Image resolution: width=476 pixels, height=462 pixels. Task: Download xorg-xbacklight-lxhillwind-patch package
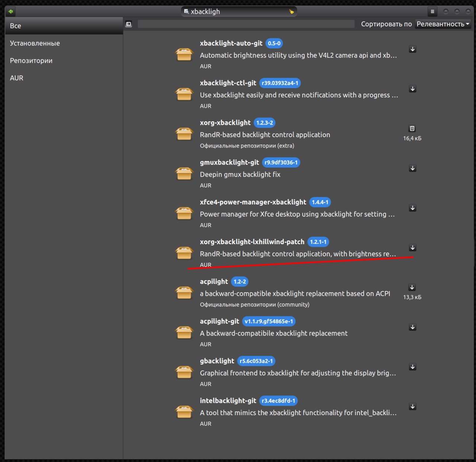point(412,248)
